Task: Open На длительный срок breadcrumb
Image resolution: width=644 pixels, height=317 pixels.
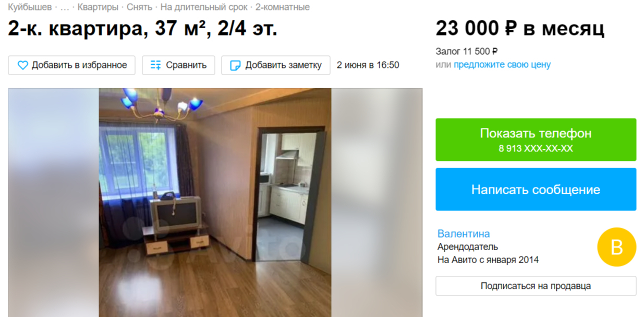Action: [x=204, y=7]
